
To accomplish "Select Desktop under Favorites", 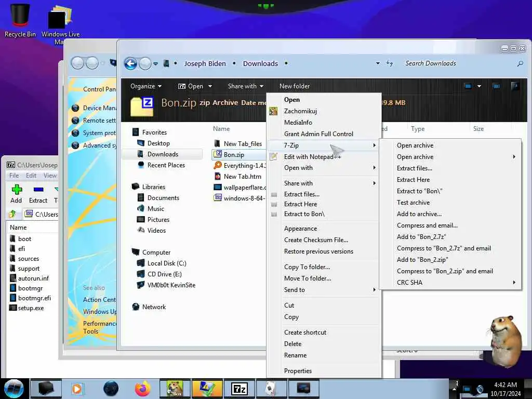I will (x=158, y=143).
